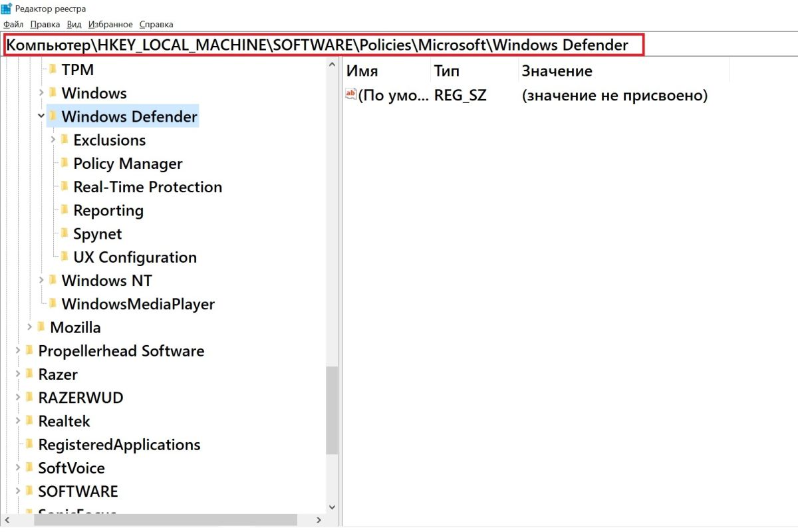Screen dimensions: 798x532
Task: Sort values by the Имя column header
Action: [x=362, y=70]
